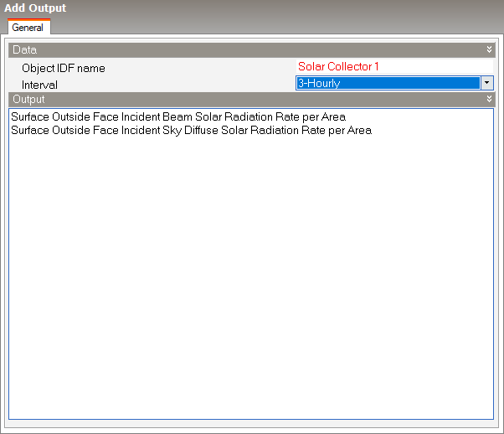Screen dimensions: 504x434
Task: Click the Data section header bar
Action: click(x=251, y=50)
